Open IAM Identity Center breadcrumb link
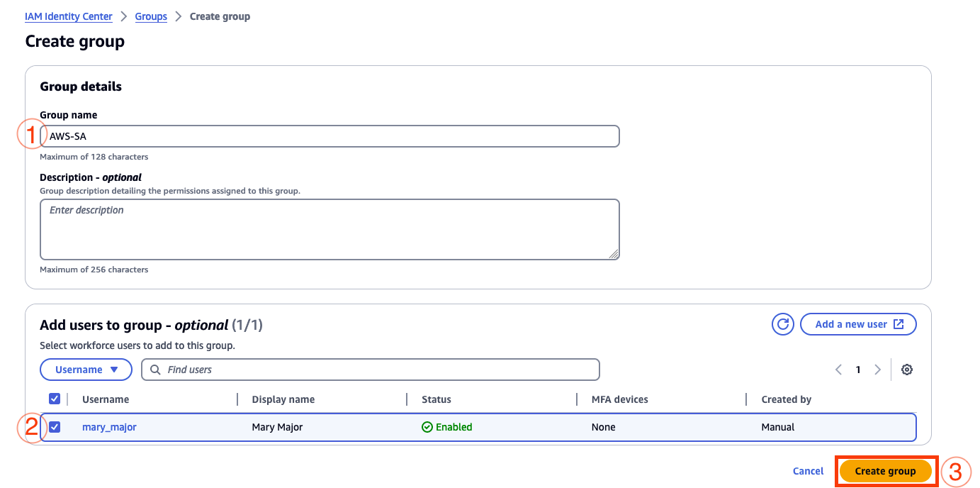980x488 pixels. (x=69, y=16)
